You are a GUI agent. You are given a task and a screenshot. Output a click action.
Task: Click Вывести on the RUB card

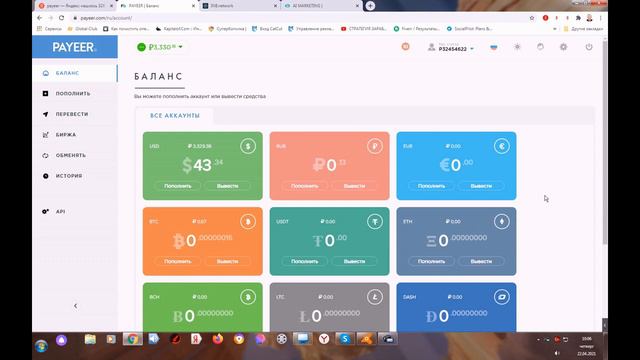pyautogui.click(x=354, y=186)
